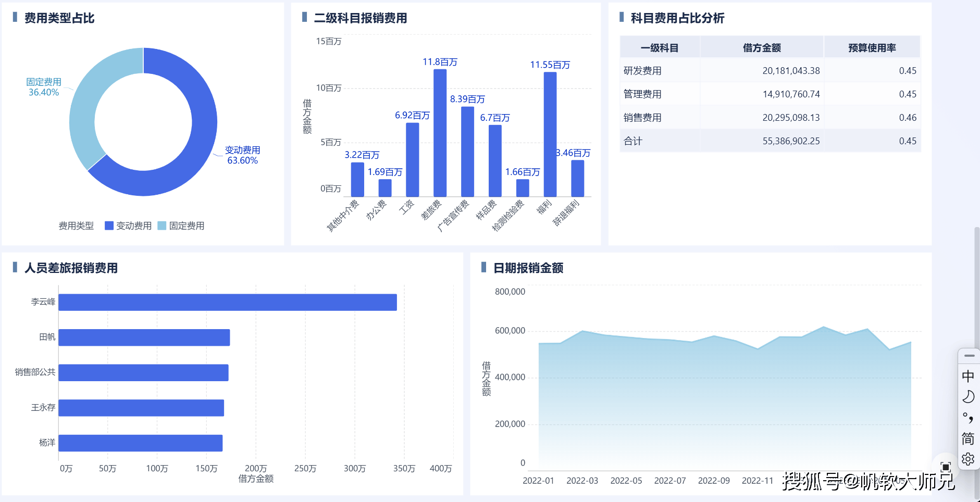This screenshot has width=980, height=502.
Task: Sort table by 预算使用率 column header
Action: (872, 48)
